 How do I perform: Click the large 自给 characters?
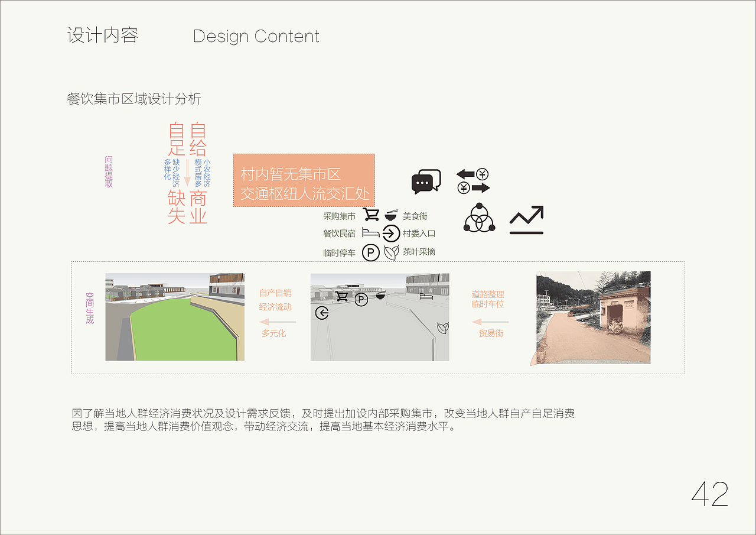point(198,140)
